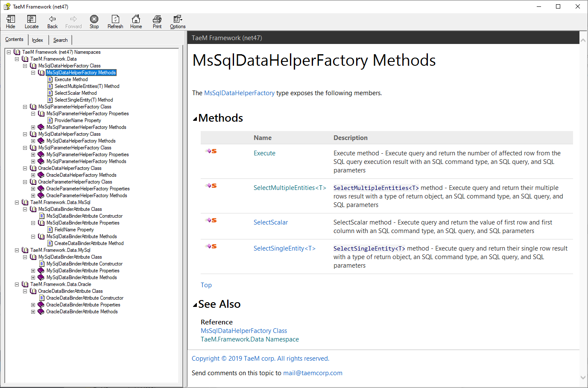Click the content pane scroll up arrow

pyautogui.click(x=583, y=40)
